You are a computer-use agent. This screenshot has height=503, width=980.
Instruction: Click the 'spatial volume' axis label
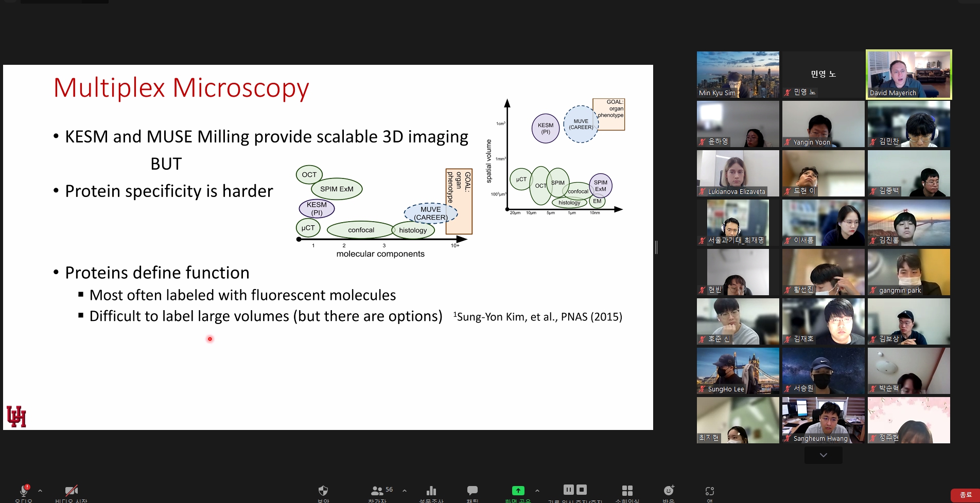coord(489,161)
